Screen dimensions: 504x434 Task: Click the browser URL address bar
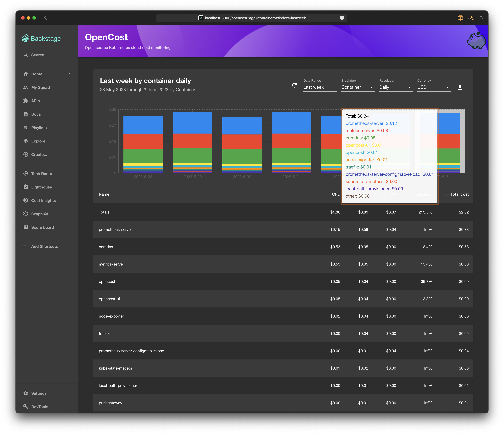point(252,18)
